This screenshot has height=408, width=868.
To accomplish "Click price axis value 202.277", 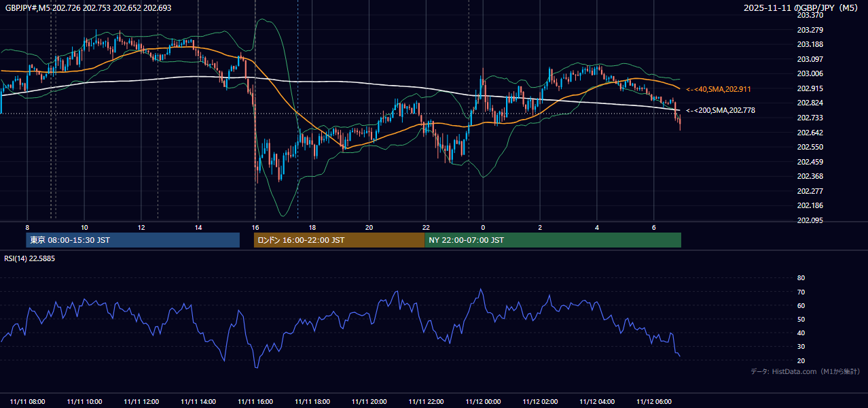I will 810,191.
